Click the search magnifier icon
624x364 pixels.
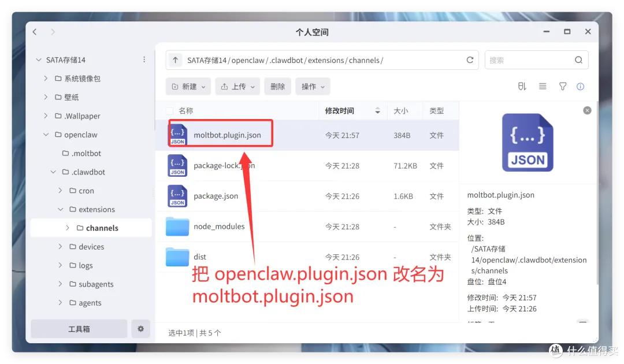578,60
